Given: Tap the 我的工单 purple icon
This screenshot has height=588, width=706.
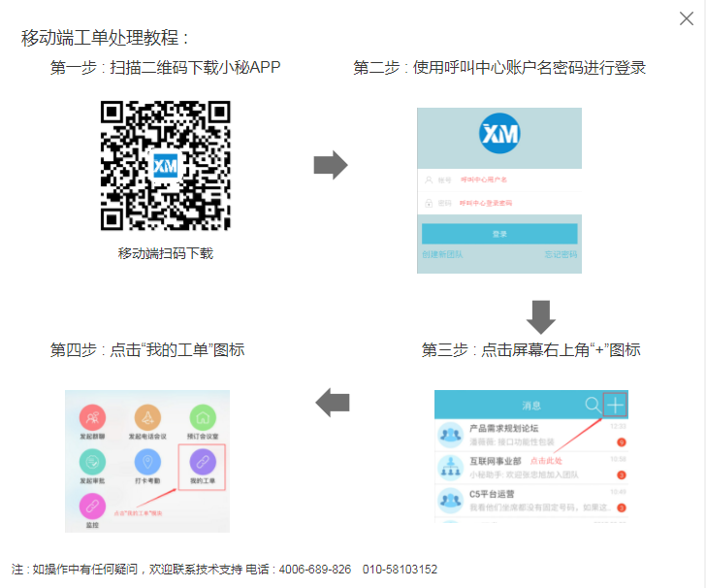Looking at the screenshot, I should (x=203, y=462).
